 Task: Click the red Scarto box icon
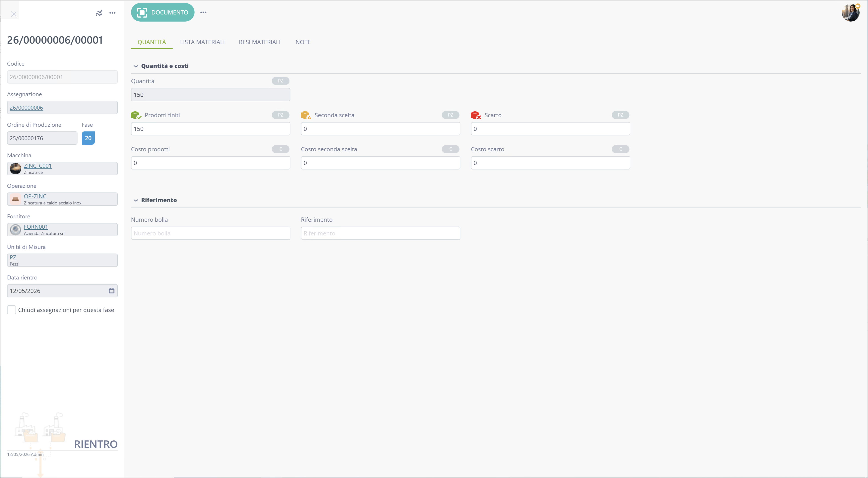click(x=476, y=115)
